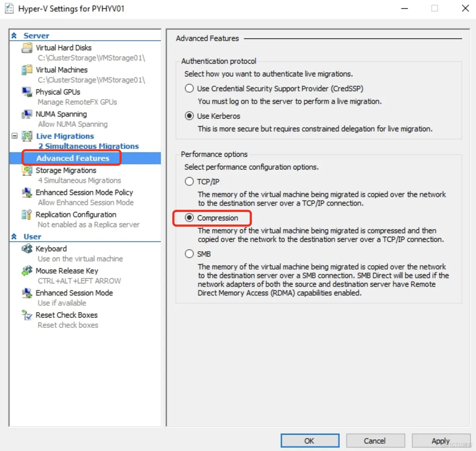
Task: Click 'Allow NUMA Spanning' subtitle
Action: 73,124
